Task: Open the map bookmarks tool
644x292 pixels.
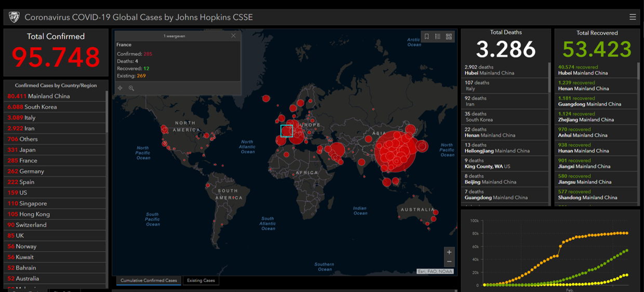Action: click(426, 36)
